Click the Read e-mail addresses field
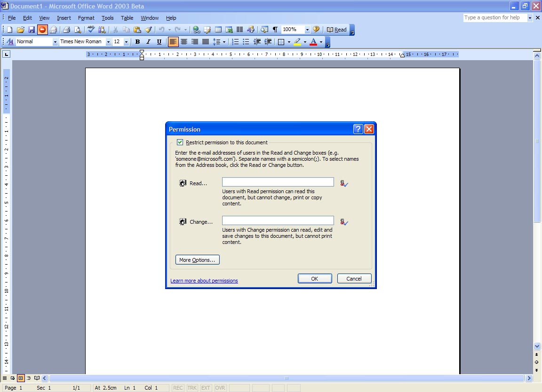 pos(278,182)
